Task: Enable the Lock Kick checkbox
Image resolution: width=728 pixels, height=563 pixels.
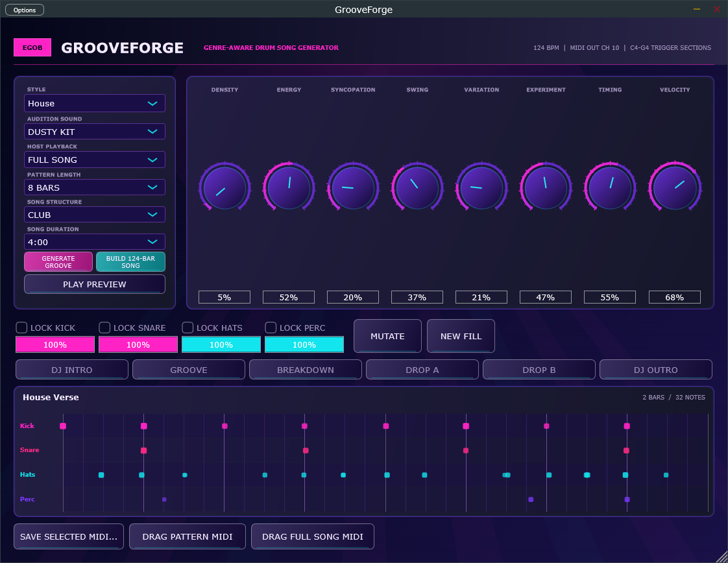Action: [21, 328]
